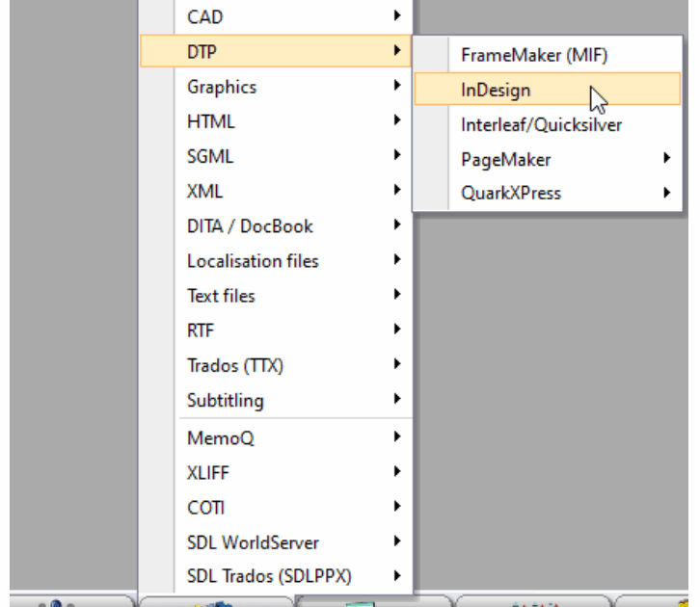Open the SDL WorldServer submenu
This screenshot has height=607, width=700.
point(276,541)
